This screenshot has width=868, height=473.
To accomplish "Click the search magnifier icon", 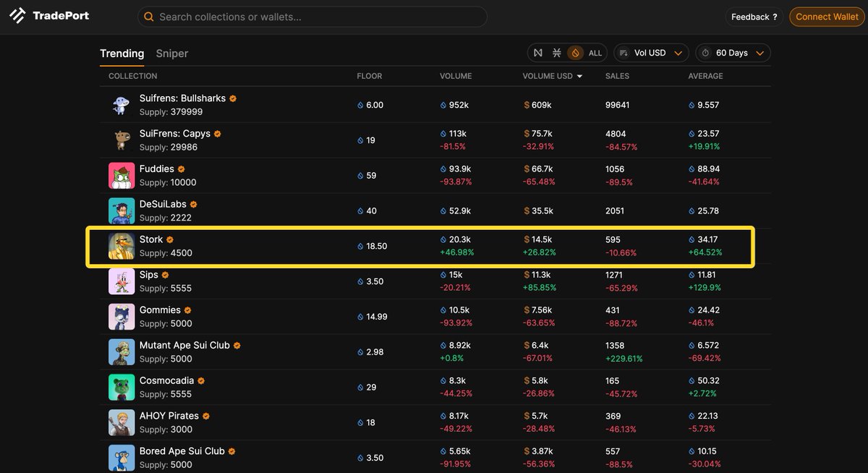I will [148, 17].
